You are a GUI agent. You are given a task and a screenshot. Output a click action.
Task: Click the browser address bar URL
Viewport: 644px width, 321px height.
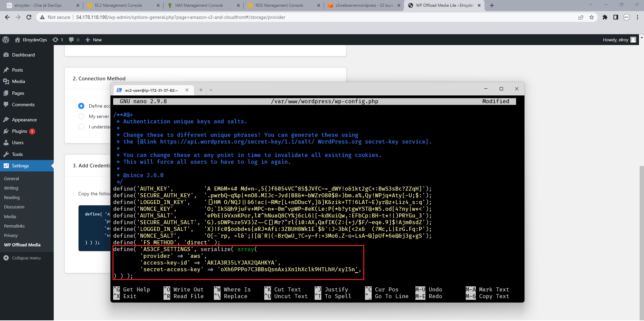point(181,17)
